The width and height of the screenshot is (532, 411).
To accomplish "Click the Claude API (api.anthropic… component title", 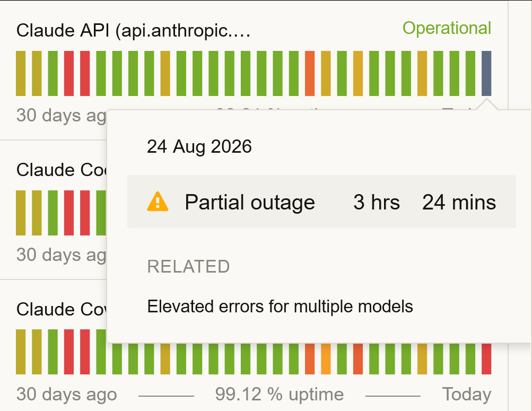I will click(x=133, y=31).
